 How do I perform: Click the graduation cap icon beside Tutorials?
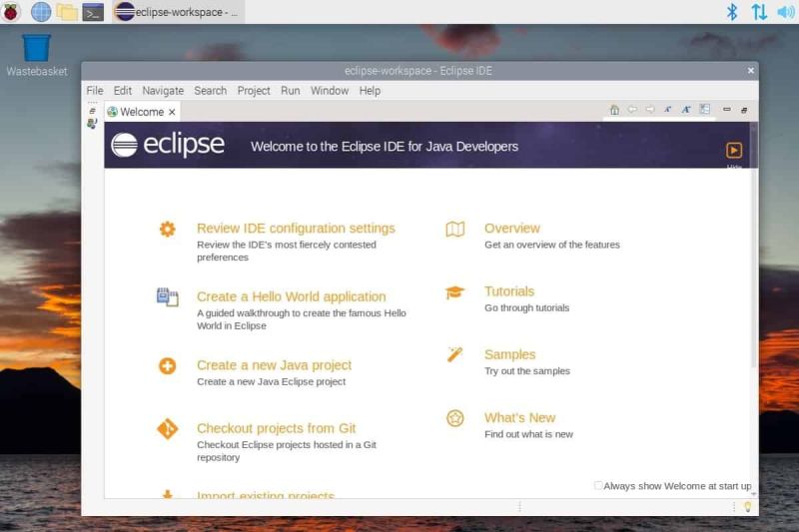[454, 292]
